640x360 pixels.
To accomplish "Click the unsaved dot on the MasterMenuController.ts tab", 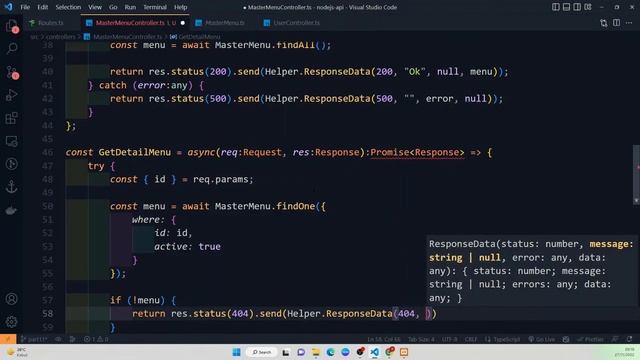I will [182, 23].
